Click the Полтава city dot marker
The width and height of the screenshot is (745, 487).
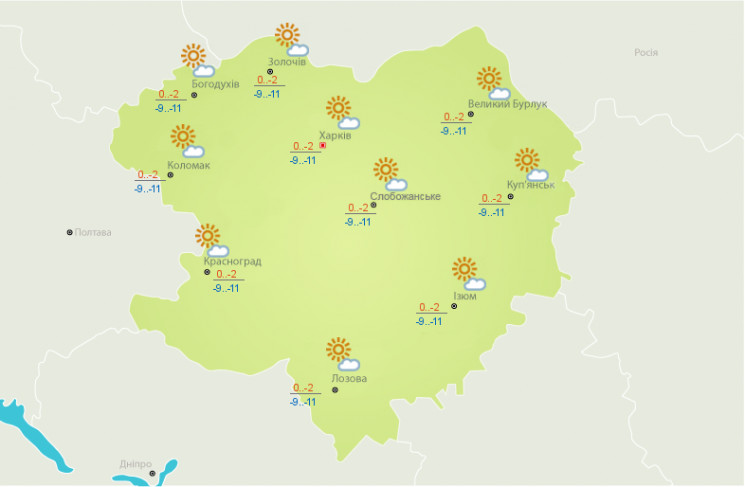click(x=69, y=232)
